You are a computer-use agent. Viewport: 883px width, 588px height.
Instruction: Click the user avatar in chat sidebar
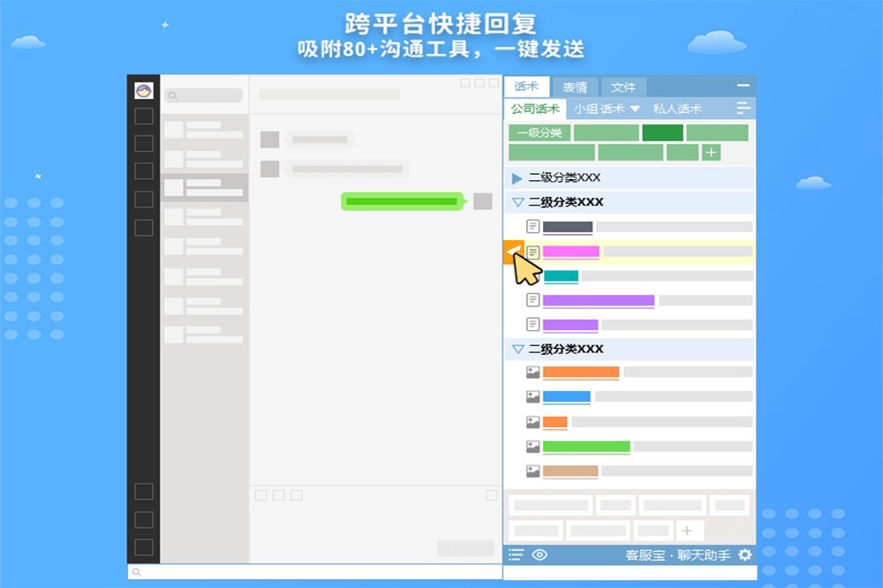point(144,90)
